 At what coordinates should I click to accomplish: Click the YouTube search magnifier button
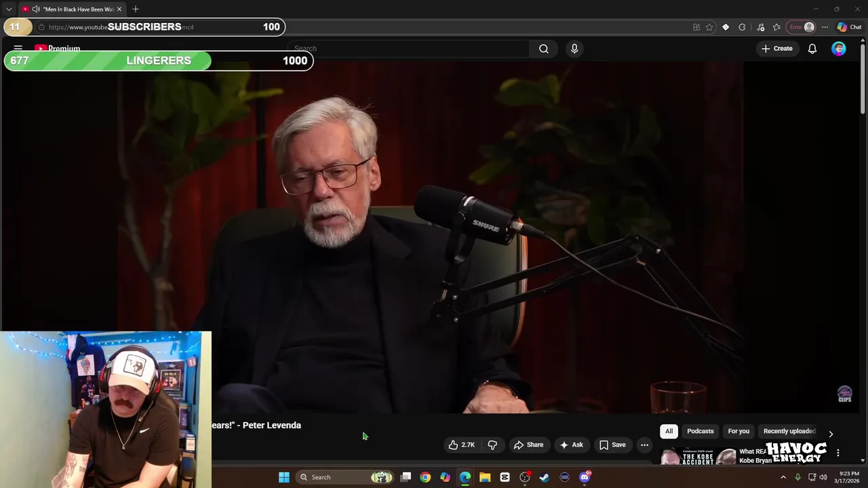[x=544, y=49]
